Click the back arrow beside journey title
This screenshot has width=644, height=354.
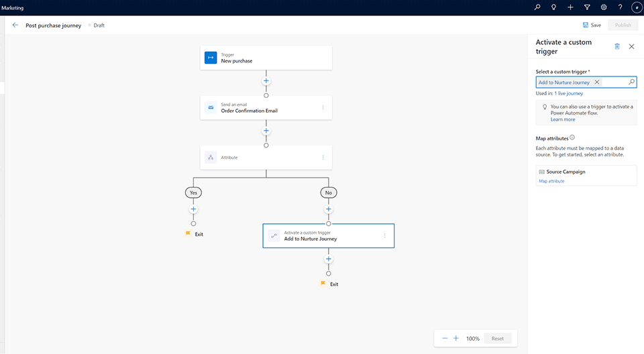click(x=15, y=25)
